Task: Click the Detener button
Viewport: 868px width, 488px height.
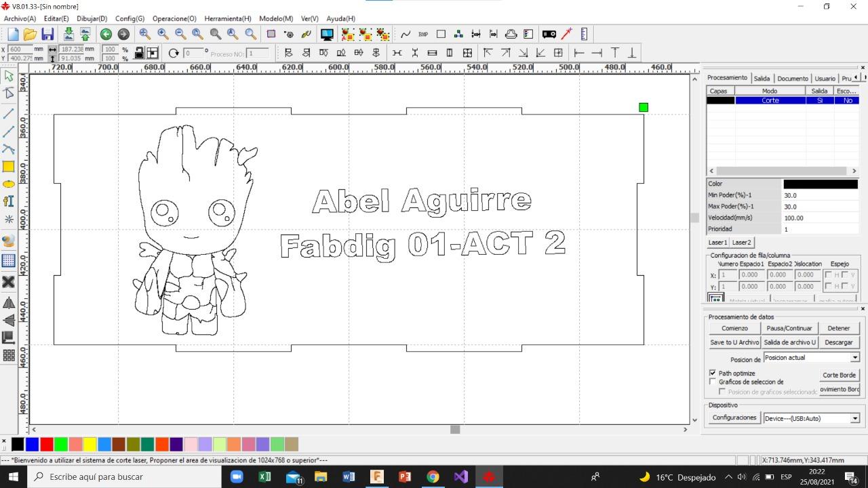Action: tap(839, 328)
